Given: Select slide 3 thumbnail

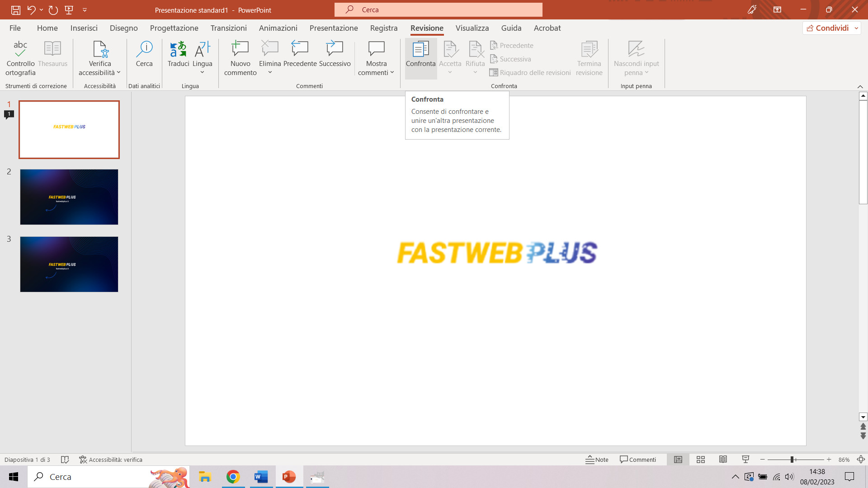Looking at the screenshot, I should [69, 264].
